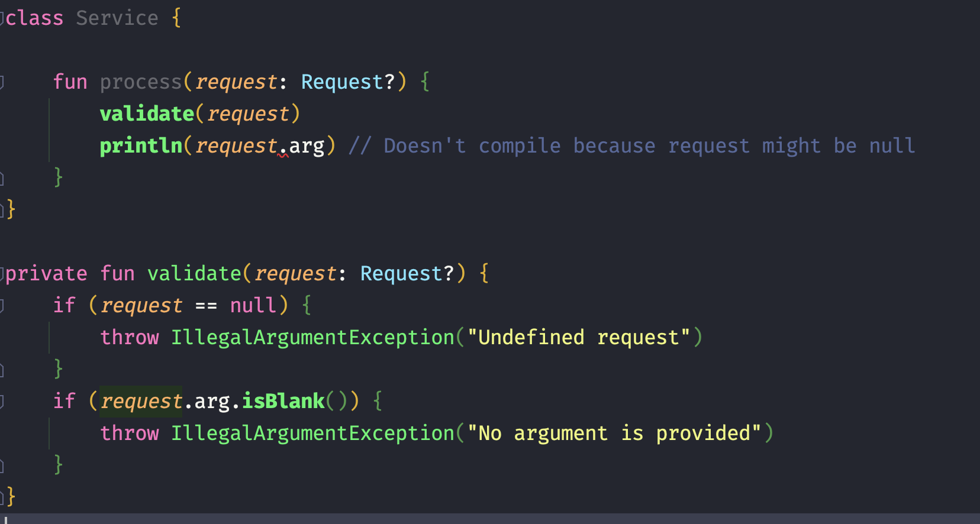Click the validate(request) call inside process
Image resolution: width=980 pixels, height=524 pixels.
200,114
